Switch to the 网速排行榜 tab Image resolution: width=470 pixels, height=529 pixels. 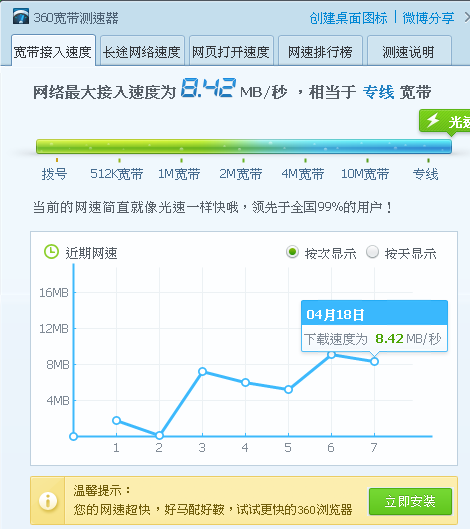(320, 51)
